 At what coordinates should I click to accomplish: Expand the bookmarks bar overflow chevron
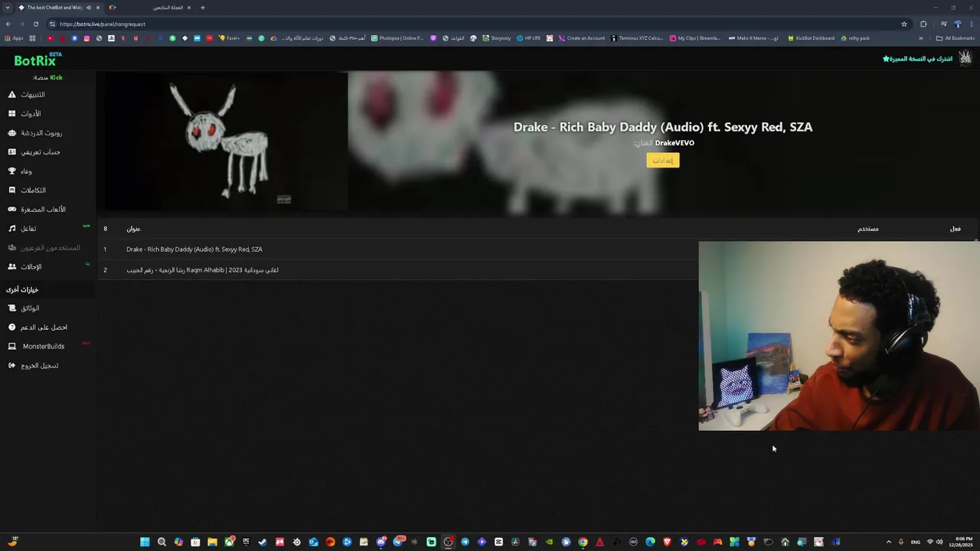coord(921,38)
